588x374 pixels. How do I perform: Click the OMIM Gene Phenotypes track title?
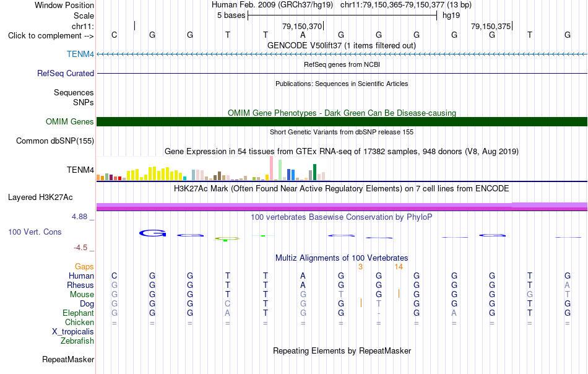[x=342, y=113]
